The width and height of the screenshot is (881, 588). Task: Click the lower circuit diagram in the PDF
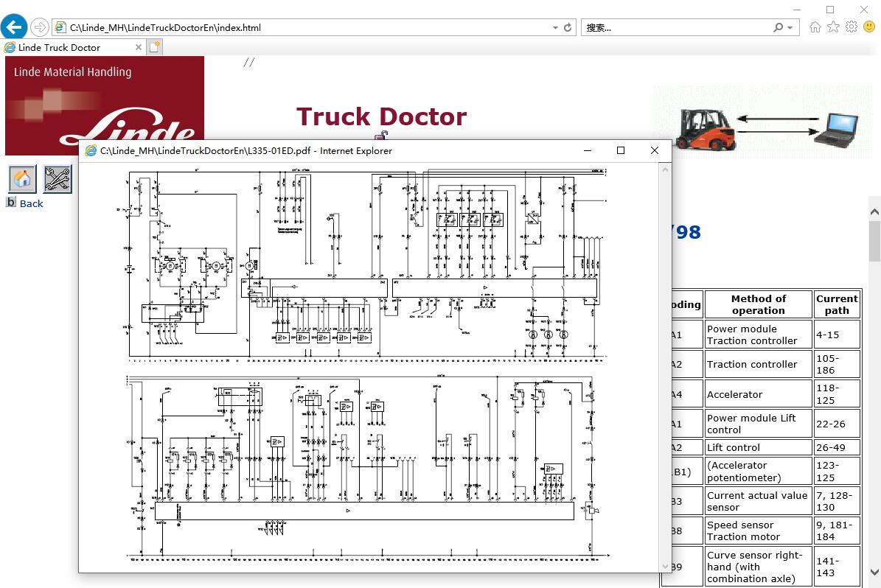pos(368,468)
